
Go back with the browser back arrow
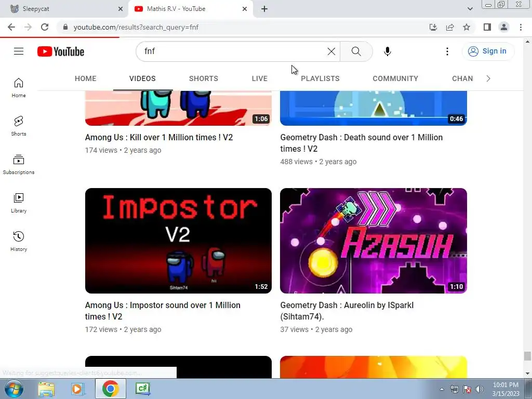coord(11,27)
